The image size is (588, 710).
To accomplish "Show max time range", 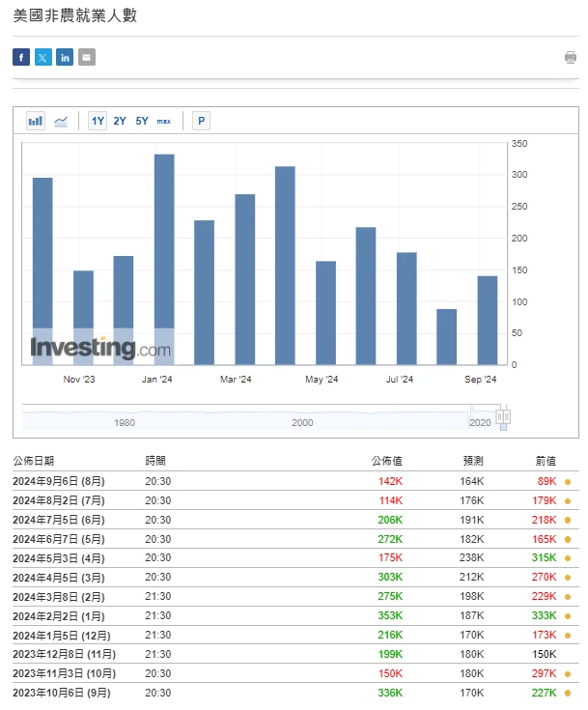I will click(164, 121).
